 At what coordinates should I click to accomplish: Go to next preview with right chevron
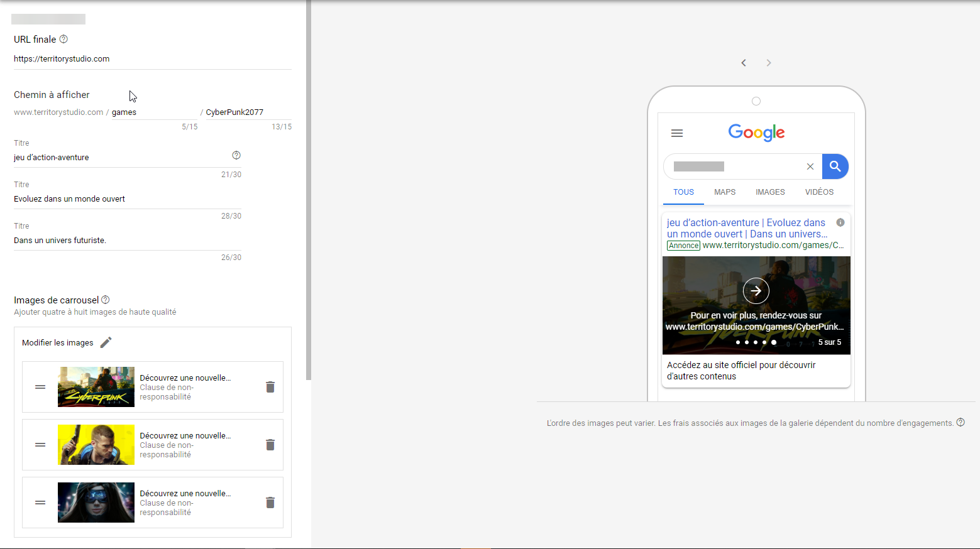tap(768, 63)
